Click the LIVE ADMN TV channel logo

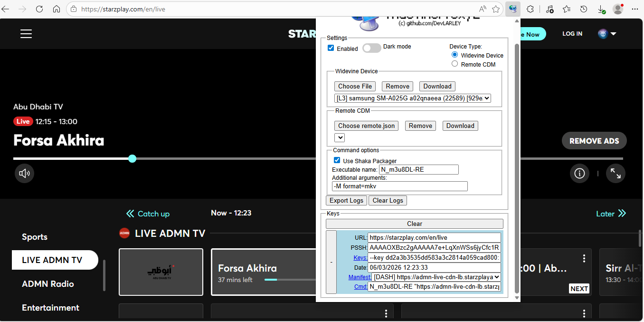point(124,233)
